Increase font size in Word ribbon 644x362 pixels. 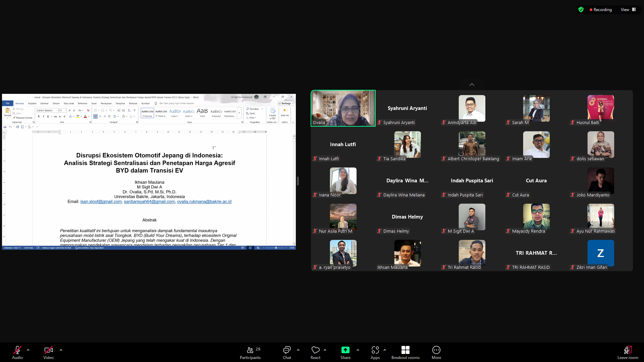click(69, 110)
